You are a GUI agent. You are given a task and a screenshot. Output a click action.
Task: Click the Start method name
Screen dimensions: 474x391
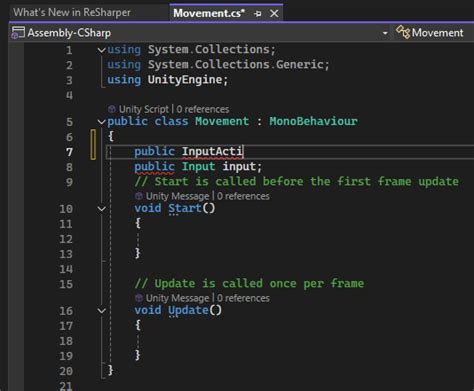click(185, 208)
